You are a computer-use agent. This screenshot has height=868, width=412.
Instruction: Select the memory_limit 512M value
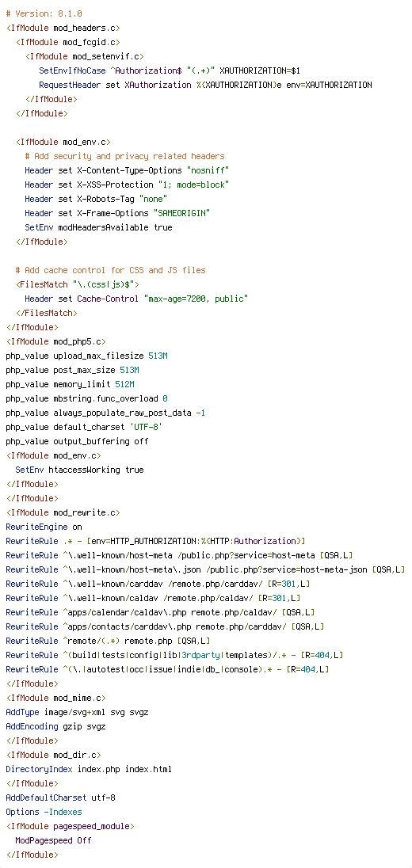tap(124, 384)
